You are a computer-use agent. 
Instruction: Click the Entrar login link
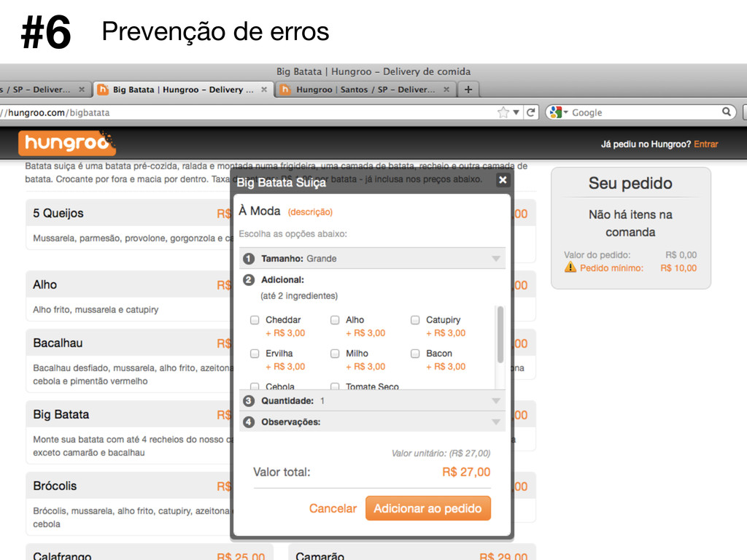705,144
